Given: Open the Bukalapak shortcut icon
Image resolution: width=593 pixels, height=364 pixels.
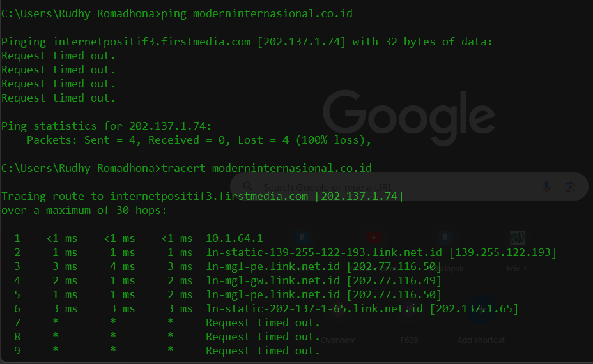Looking at the screenshot, I should [x=445, y=238].
